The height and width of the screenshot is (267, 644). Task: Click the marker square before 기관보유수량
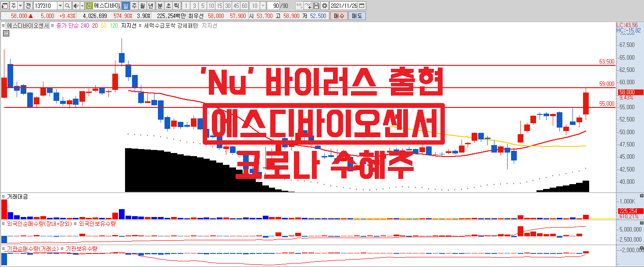click(x=61, y=249)
